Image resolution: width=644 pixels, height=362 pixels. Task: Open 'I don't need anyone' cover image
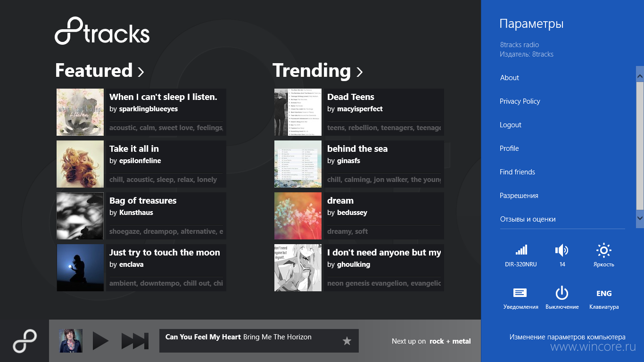(x=298, y=268)
